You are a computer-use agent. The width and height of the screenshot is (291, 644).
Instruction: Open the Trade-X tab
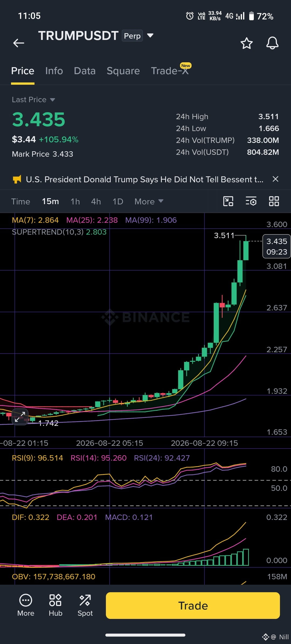coord(170,71)
